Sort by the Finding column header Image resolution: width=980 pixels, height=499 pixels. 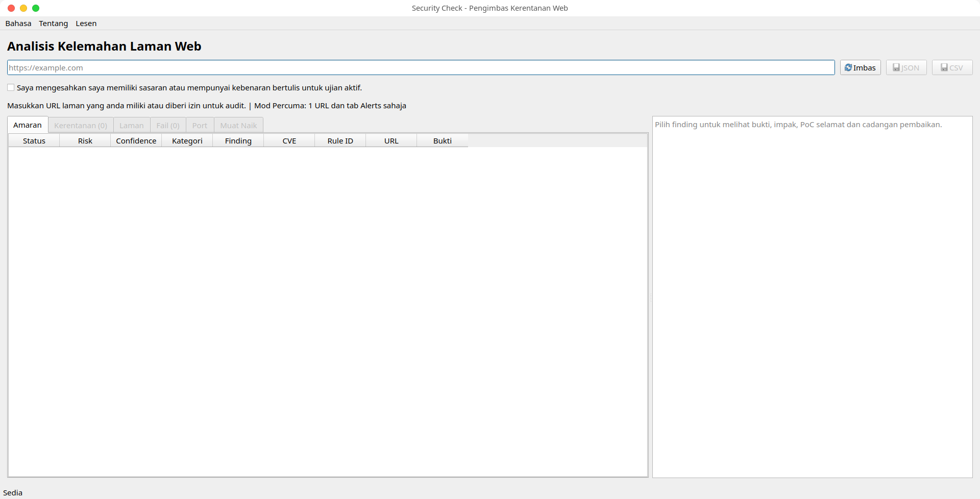click(238, 141)
